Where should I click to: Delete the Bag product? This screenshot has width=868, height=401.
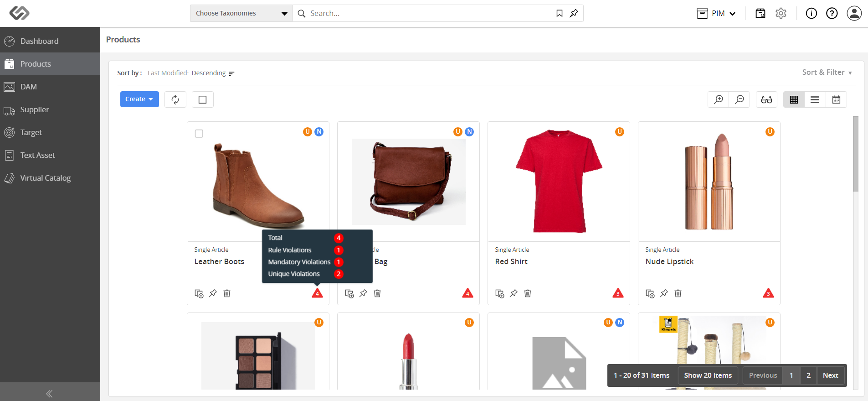click(x=377, y=293)
